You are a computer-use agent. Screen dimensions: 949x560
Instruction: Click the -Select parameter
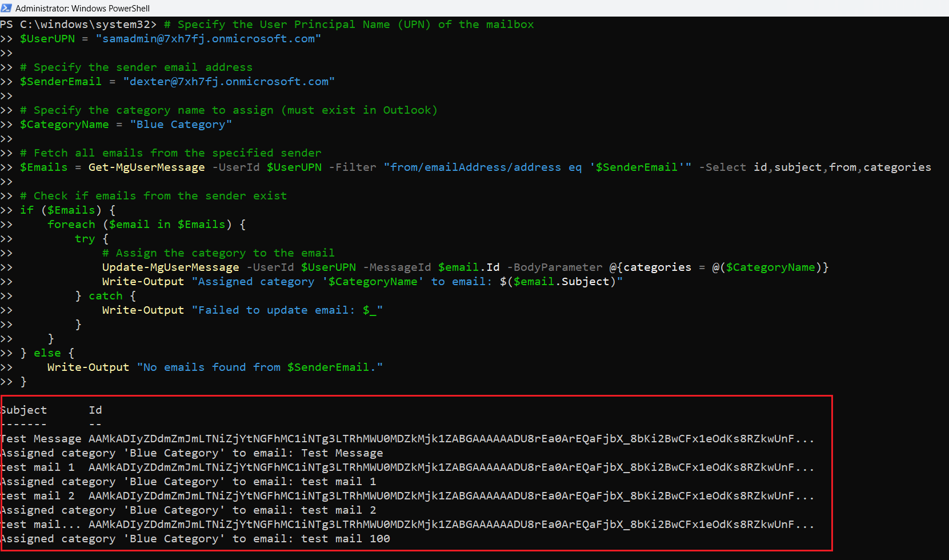[x=722, y=167]
